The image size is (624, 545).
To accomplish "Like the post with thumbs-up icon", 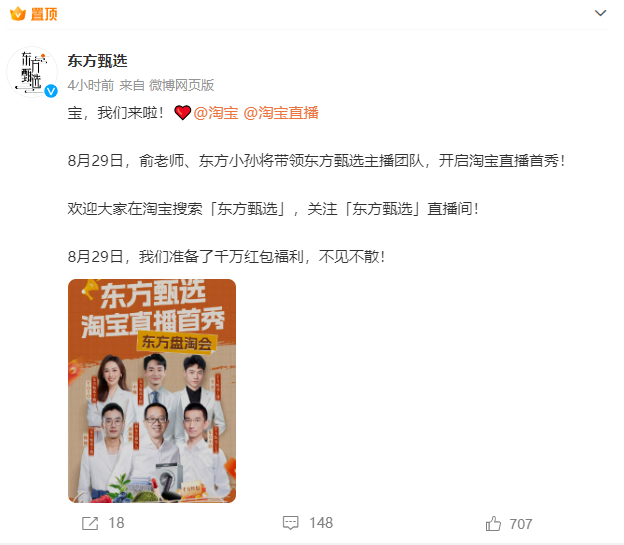I will (493, 524).
